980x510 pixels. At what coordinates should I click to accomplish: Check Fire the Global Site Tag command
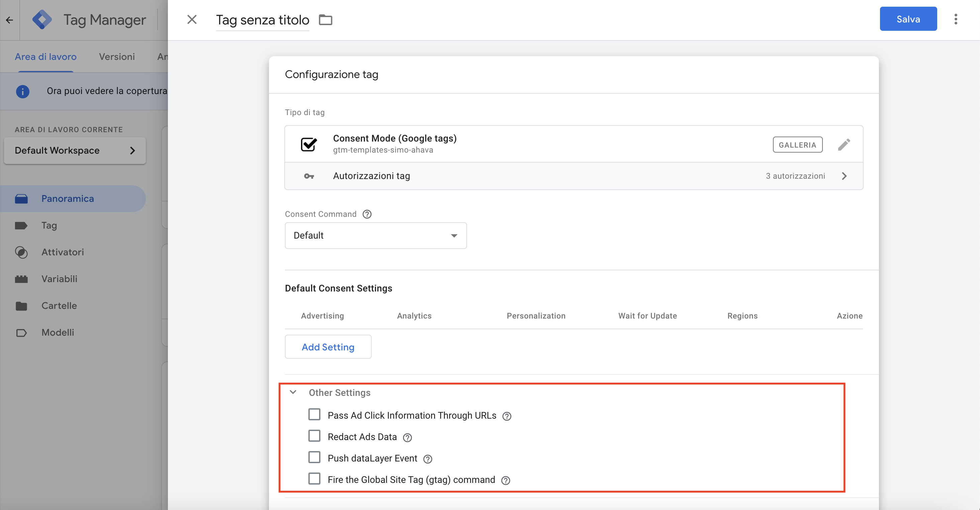point(314,479)
